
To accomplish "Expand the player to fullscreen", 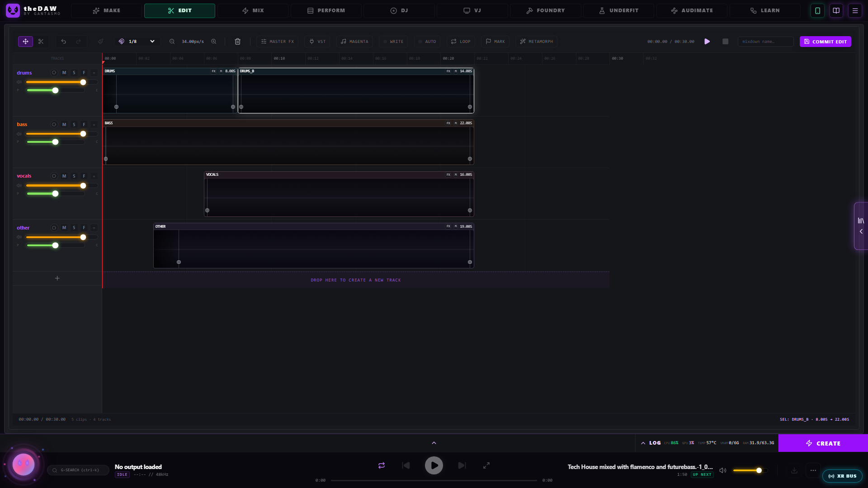I will click(486, 465).
